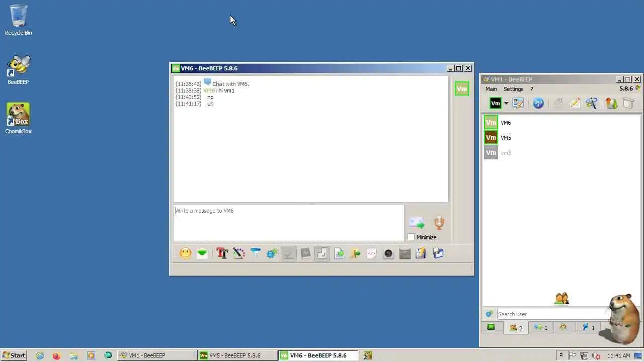Click the send folder icon with green arrow

pyautogui.click(x=355, y=253)
